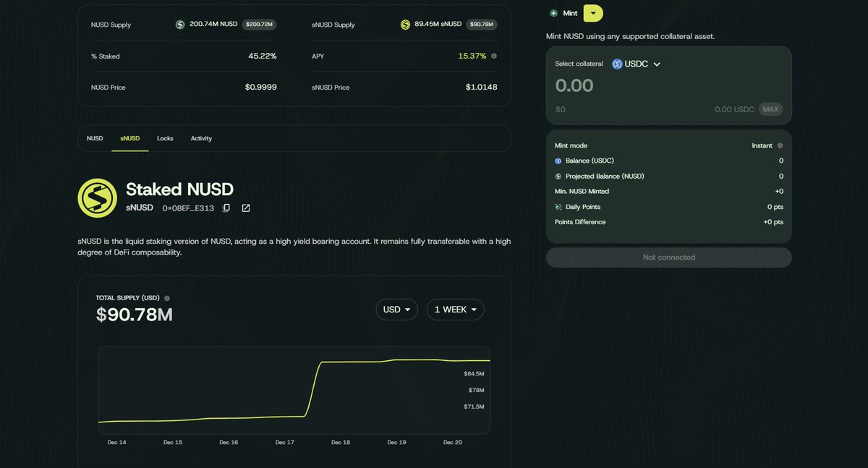
Task: Click the info icon next to Total Supply (USD)
Action: (x=166, y=297)
